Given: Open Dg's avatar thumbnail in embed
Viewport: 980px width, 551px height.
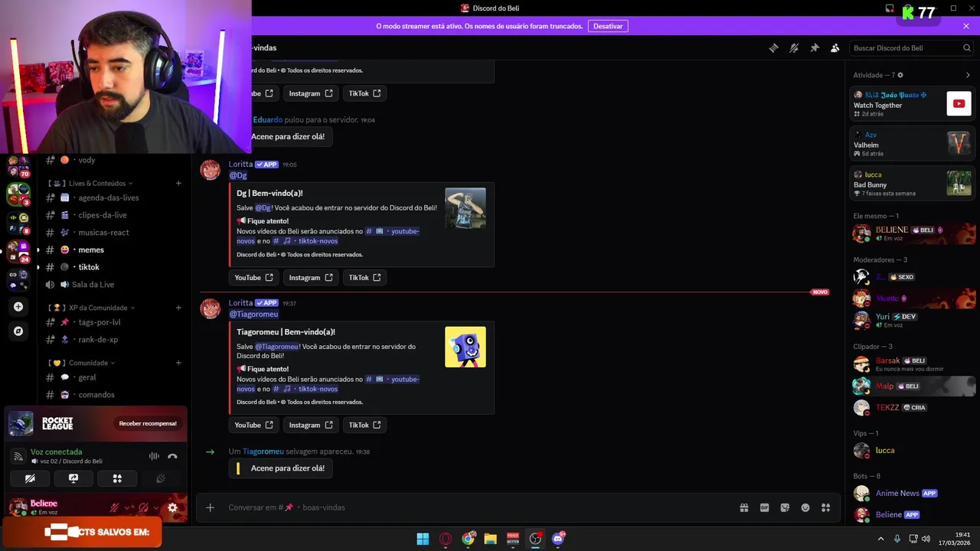Looking at the screenshot, I should coord(465,208).
